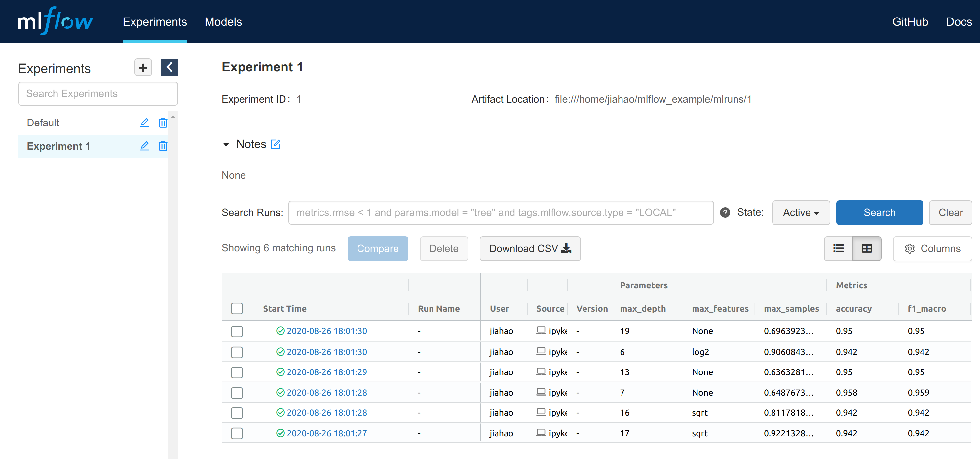Image resolution: width=980 pixels, height=459 pixels.
Task: Select the checkbox for the 18:01:27 run
Action: pos(237,433)
